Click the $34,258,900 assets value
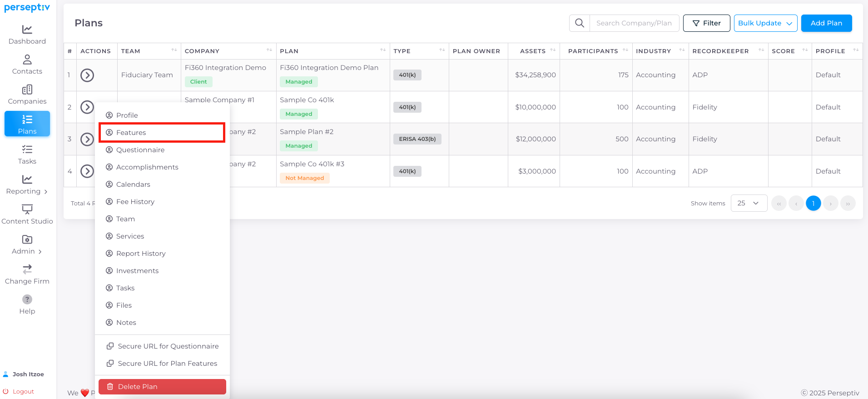The width and height of the screenshot is (868, 399). tap(536, 75)
